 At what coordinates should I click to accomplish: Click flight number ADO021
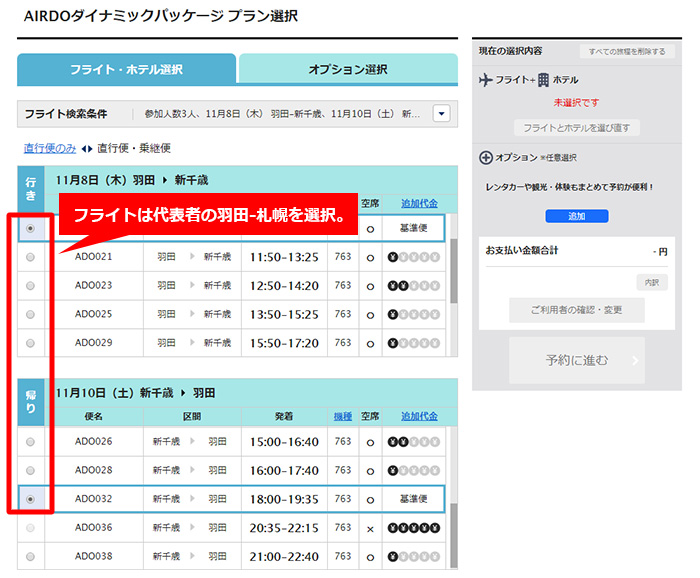[93, 257]
